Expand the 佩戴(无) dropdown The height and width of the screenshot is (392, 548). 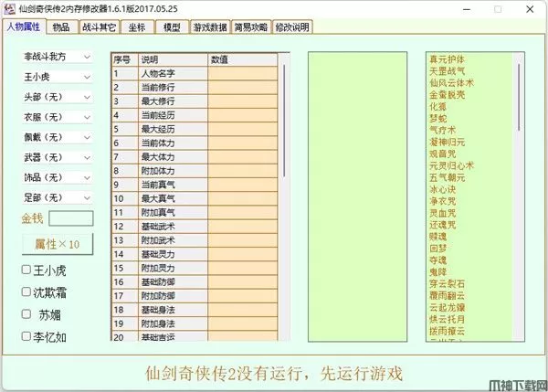click(x=58, y=137)
